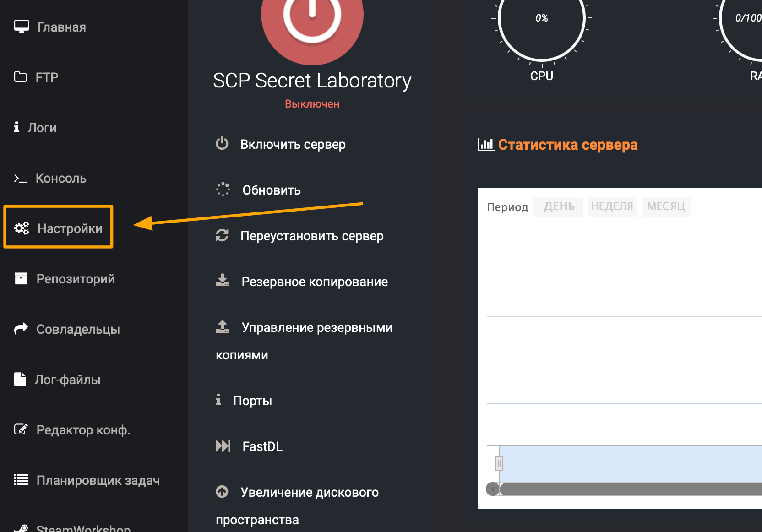Screen dimensions: 762x532
Task: Select the Обновить spinner icon
Action: 223,189
